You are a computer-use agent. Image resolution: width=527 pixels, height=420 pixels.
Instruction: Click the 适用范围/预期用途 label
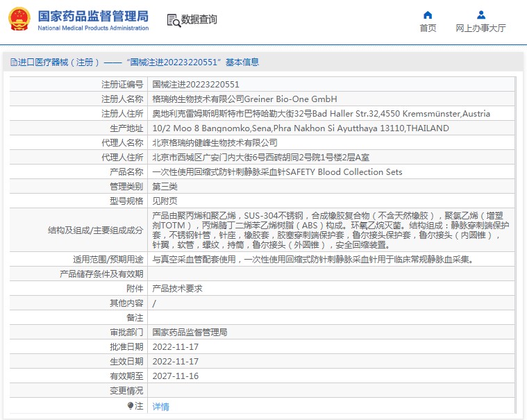(108, 260)
